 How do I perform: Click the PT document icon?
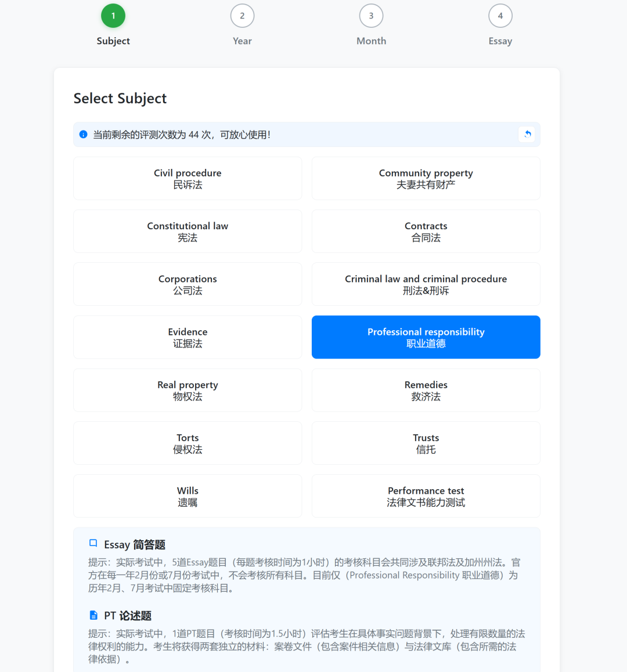(93, 616)
